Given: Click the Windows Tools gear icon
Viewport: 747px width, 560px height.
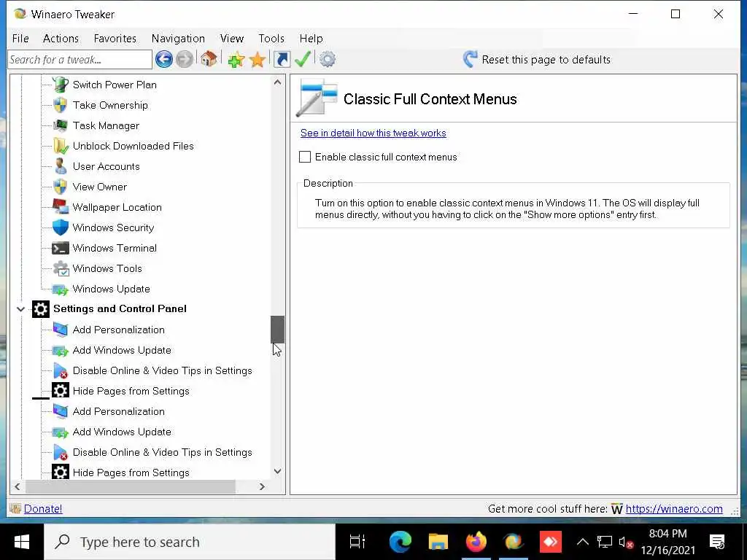Looking at the screenshot, I should point(61,268).
